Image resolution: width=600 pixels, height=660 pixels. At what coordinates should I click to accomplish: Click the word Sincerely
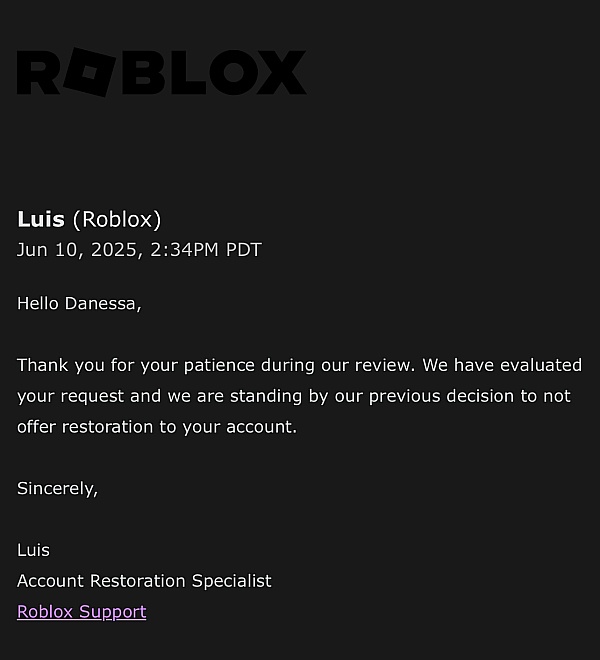[57, 489]
